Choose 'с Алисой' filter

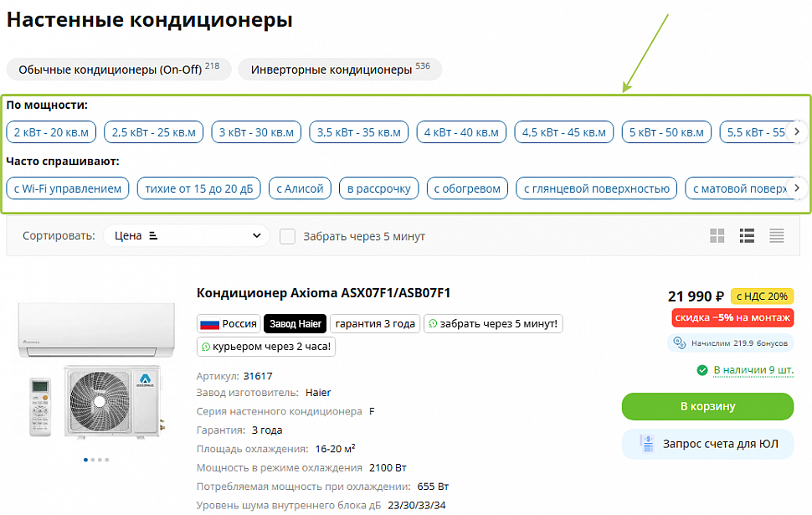pyautogui.click(x=300, y=188)
